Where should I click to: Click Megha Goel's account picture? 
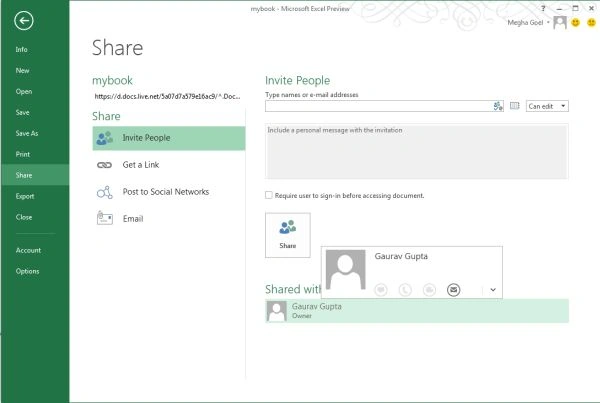pyautogui.click(x=560, y=23)
